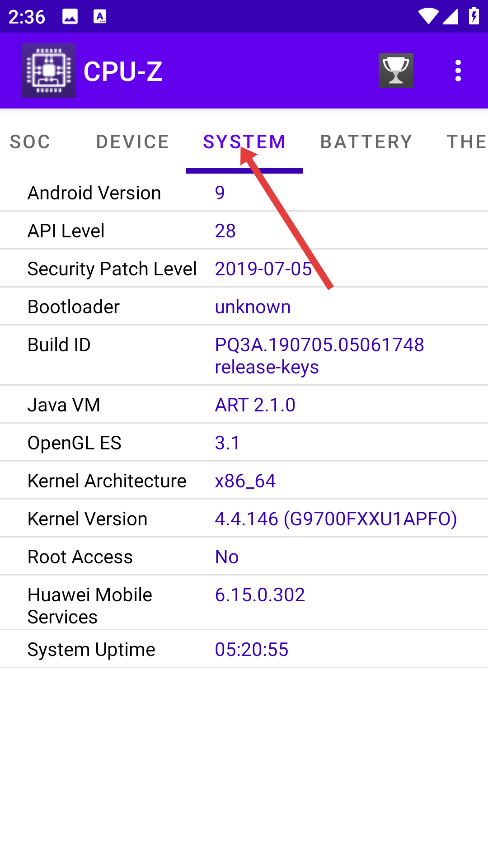Tap the Wi-Fi status icon

coord(428,16)
